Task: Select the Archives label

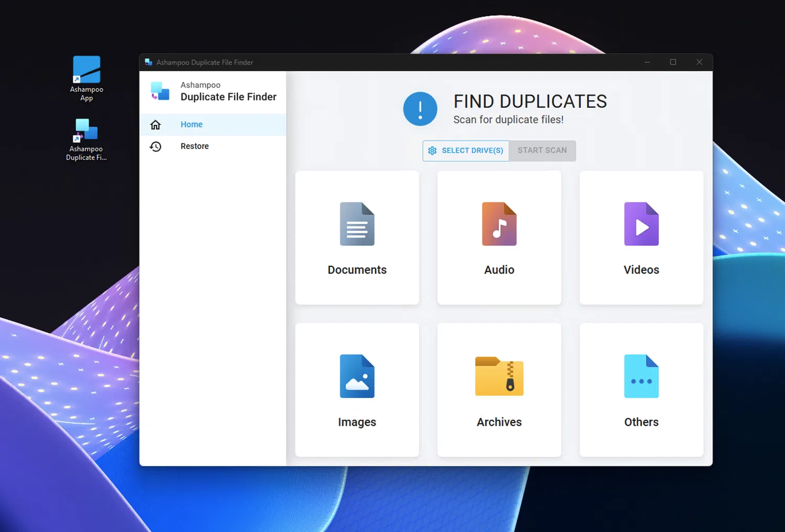Action: pyautogui.click(x=499, y=422)
